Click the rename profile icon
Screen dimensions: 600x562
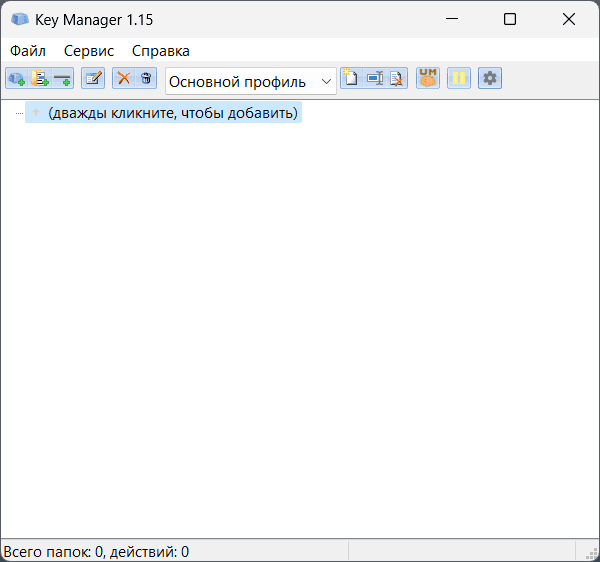(374, 78)
